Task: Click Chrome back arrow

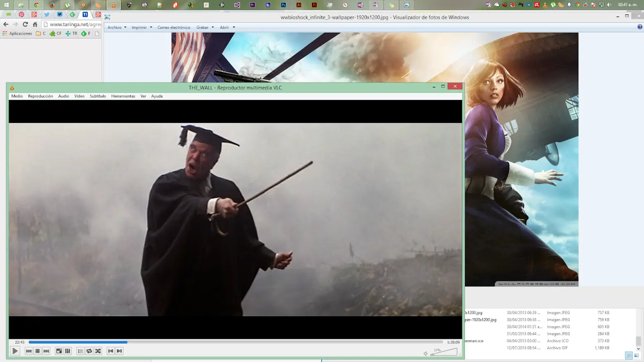Action: coord(6,24)
